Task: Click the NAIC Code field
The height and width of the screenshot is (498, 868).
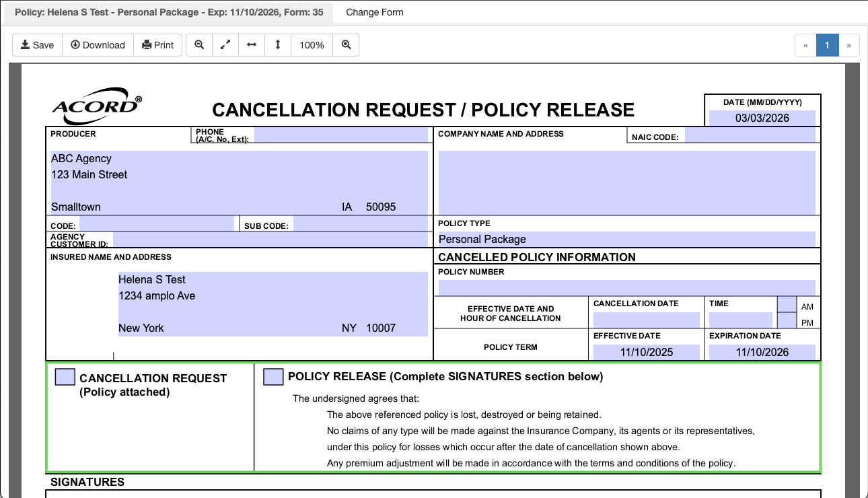Action: click(x=750, y=135)
